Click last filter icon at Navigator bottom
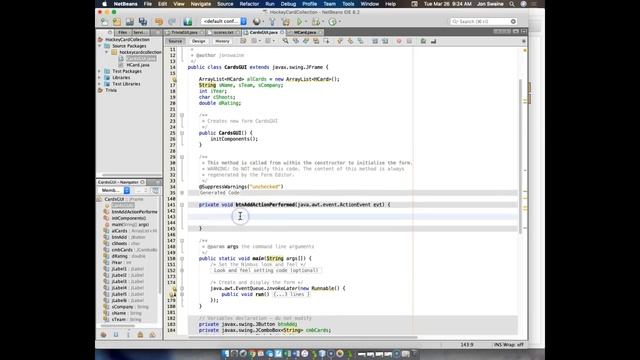Image resolution: width=640 pixels, height=360 pixels. coord(152,334)
